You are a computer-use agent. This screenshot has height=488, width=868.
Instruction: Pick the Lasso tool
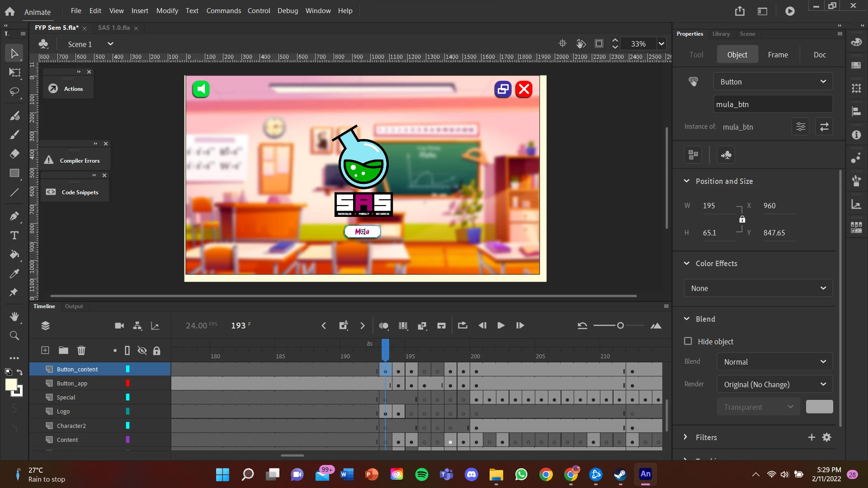(14, 92)
